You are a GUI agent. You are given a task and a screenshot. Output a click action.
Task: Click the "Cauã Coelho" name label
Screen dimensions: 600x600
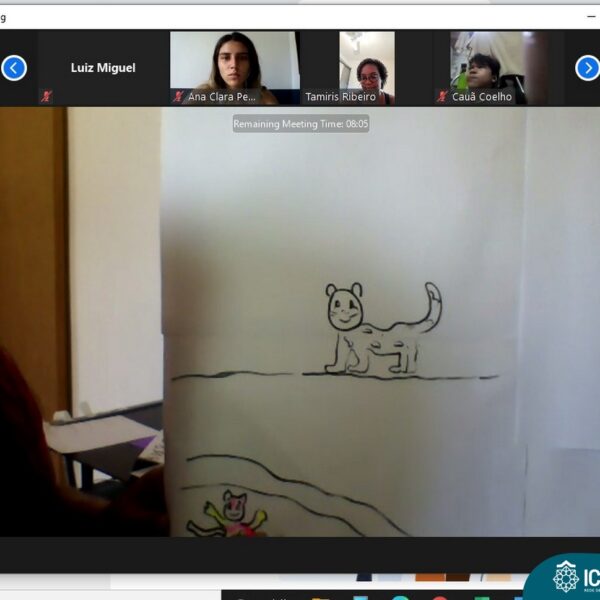pyautogui.click(x=481, y=97)
